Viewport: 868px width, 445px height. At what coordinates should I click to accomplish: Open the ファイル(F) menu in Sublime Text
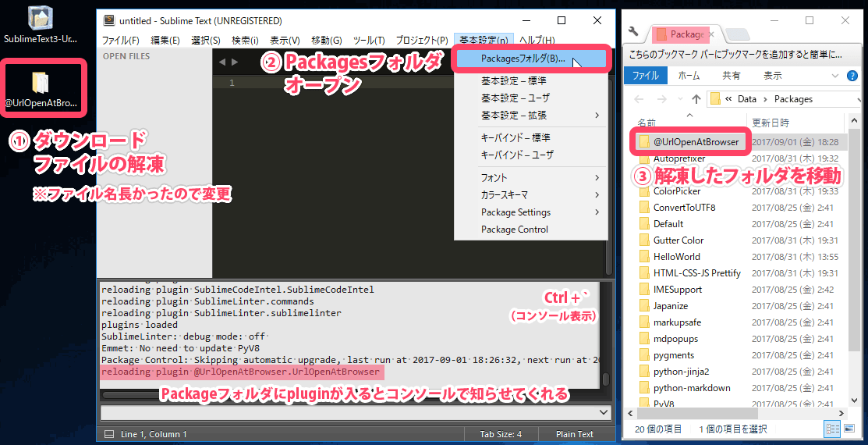point(121,41)
